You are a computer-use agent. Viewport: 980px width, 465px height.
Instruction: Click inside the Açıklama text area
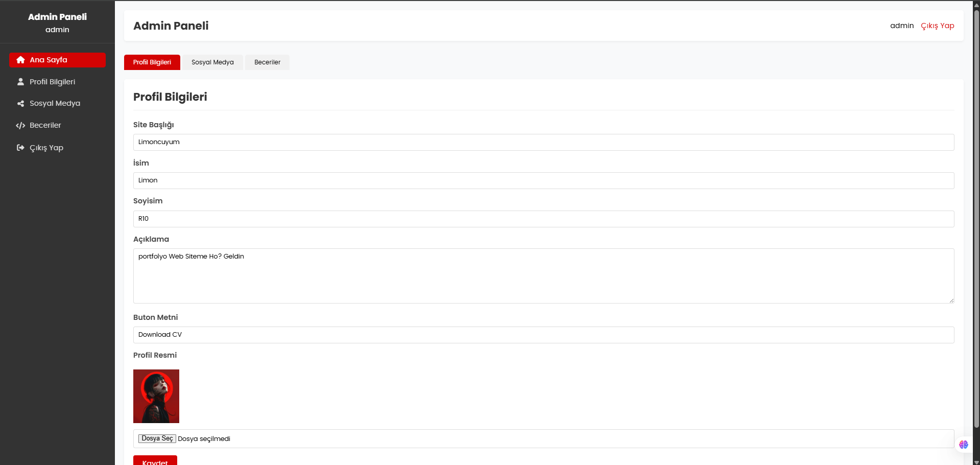(x=543, y=276)
